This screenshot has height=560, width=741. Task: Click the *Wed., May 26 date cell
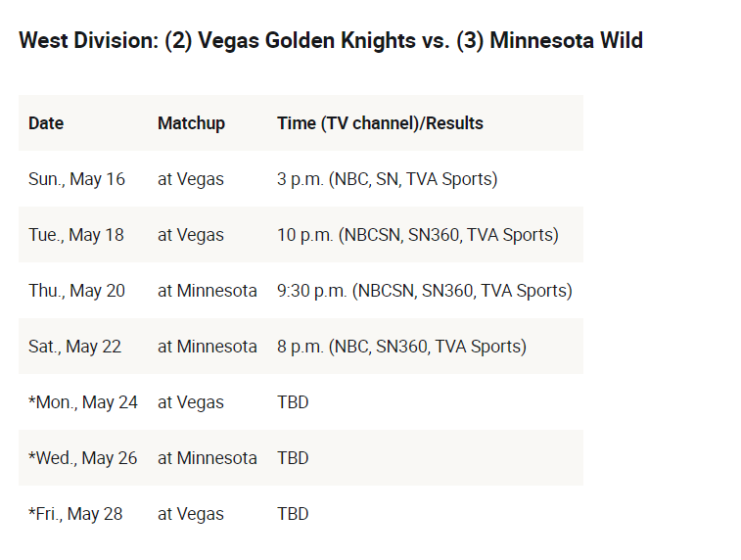pos(82,458)
